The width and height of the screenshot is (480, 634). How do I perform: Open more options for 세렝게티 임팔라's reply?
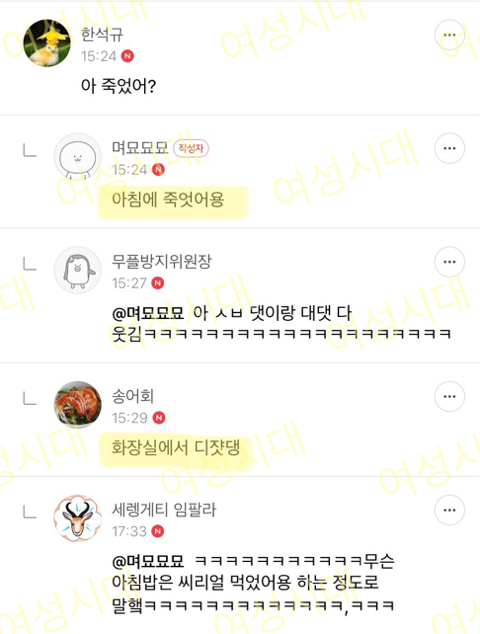pos(450,510)
